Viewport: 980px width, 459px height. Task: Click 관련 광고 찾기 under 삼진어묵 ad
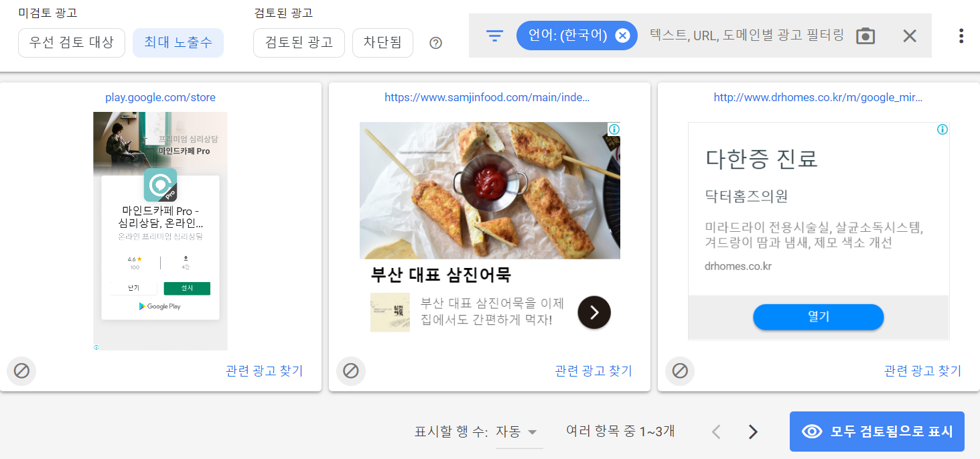pyautogui.click(x=593, y=371)
